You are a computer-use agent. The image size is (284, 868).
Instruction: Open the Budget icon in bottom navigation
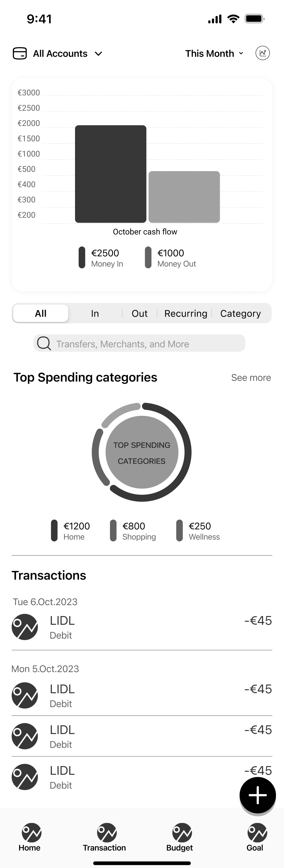tap(182, 833)
